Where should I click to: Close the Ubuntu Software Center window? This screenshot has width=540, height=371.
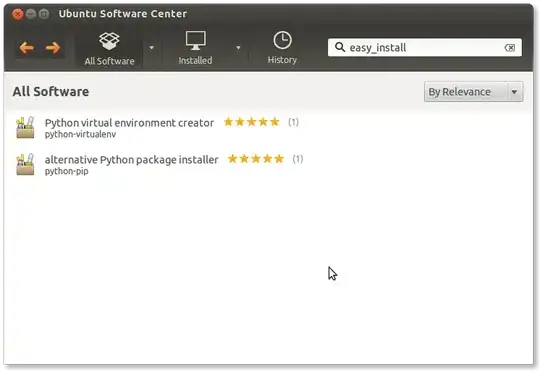[18, 14]
